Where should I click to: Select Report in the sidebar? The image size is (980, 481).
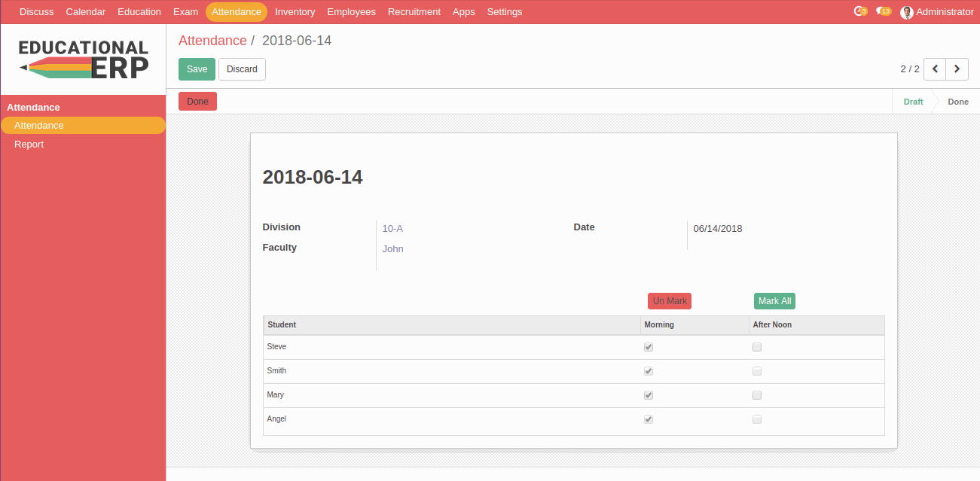29,145
